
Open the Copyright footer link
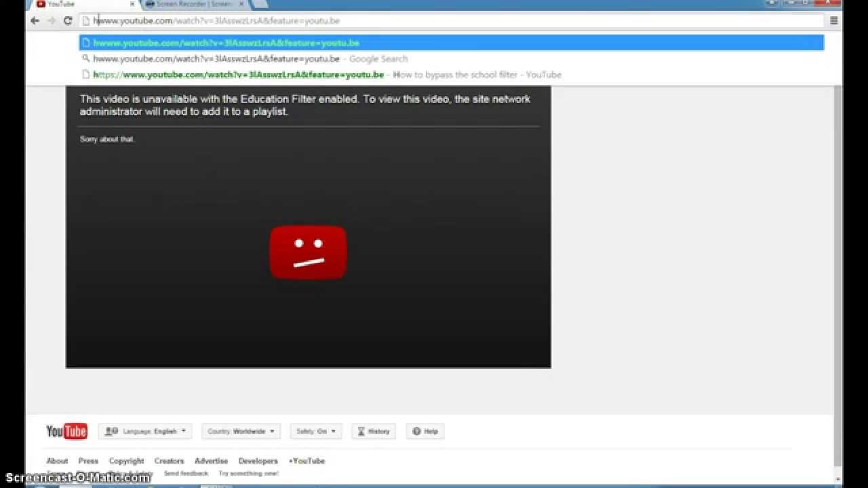[126, 461]
